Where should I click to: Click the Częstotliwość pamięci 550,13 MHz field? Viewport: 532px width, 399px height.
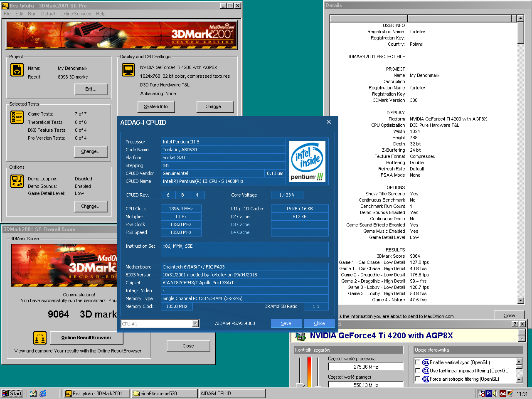pyautogui.click(x=366, y=385)
